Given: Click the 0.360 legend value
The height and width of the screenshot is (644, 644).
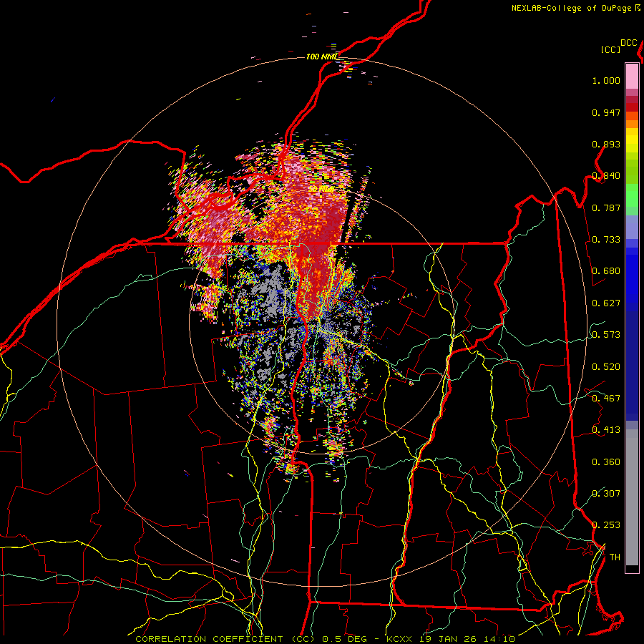Looking at the screenshot, I should pyautogui.click(x=606, y=462).
